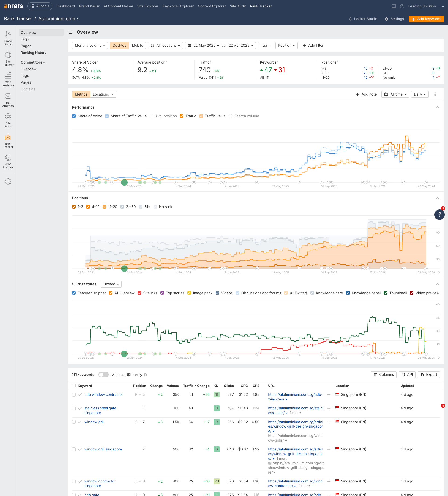Click the sidebar settings gear icon
448x496 pixels.
pos(8,182)
